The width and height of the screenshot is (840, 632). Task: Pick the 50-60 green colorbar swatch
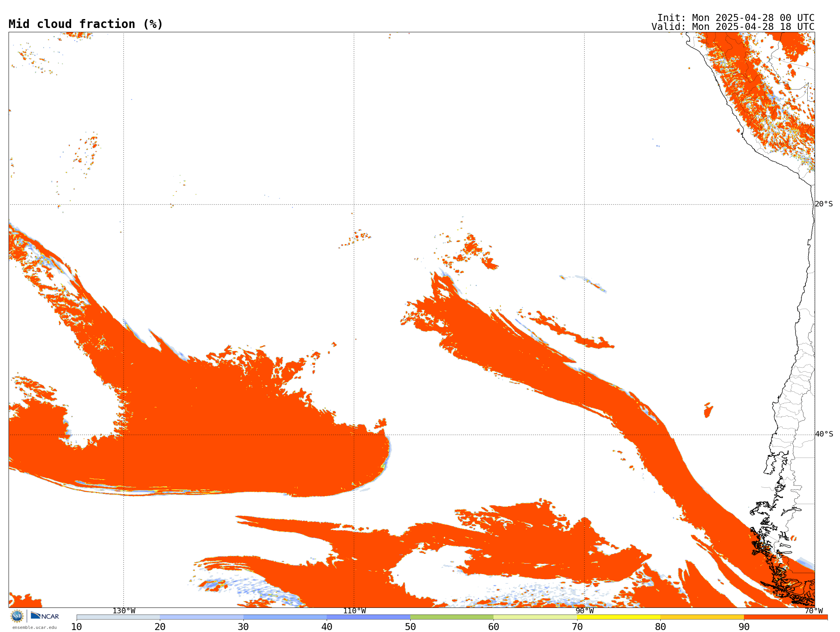click(452, 617)
